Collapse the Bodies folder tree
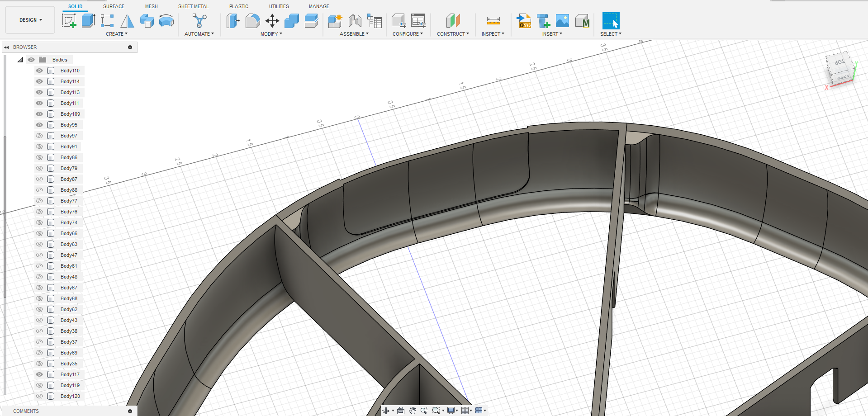This screenshot has height=416, width=868. 20,60
